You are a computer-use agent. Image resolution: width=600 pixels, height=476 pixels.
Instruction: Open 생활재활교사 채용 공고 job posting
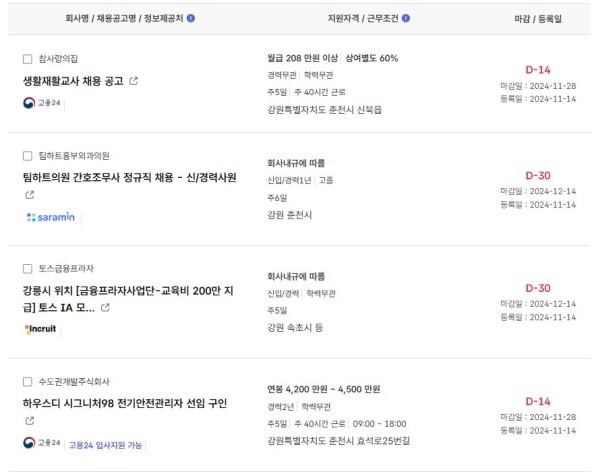pyautogui.click(x=73, y=81)
